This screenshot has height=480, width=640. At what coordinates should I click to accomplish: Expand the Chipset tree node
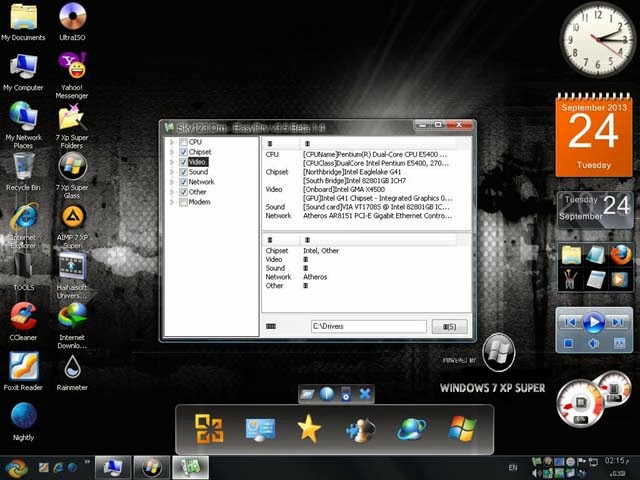point(172,152)
